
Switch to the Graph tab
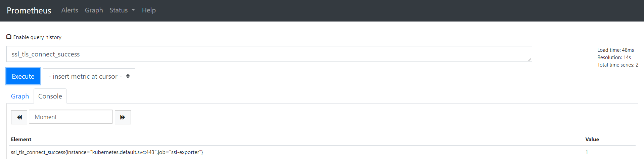click(x=20, y=96)
